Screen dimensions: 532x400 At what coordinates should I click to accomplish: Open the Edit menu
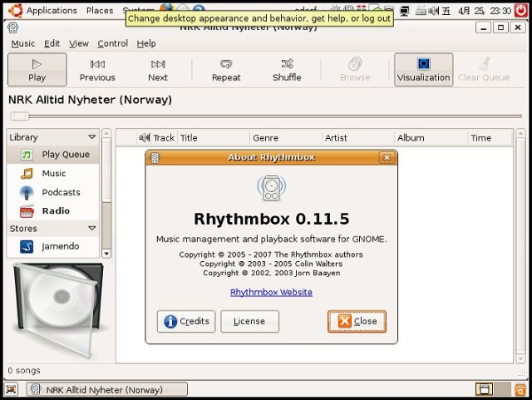(52, 43)
